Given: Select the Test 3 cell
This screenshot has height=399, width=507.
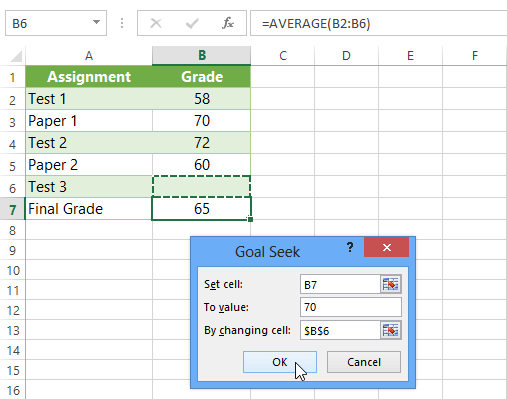Looking at the screenshot, I should click(89, 187).
